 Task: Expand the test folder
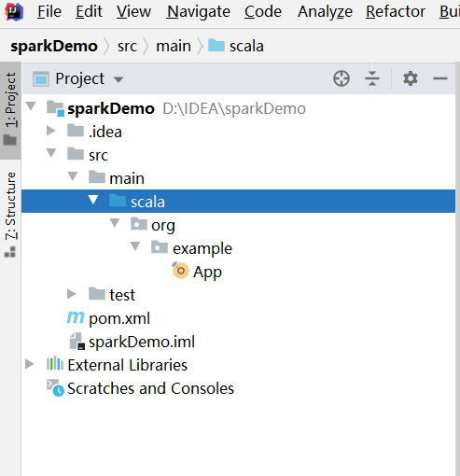(x=72, y=294)
